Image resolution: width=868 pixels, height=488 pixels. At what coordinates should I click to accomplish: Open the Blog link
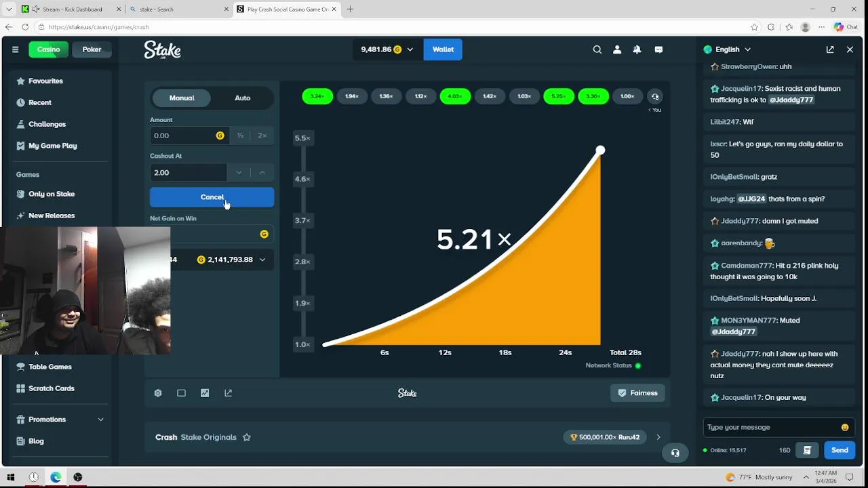point(36,441)
